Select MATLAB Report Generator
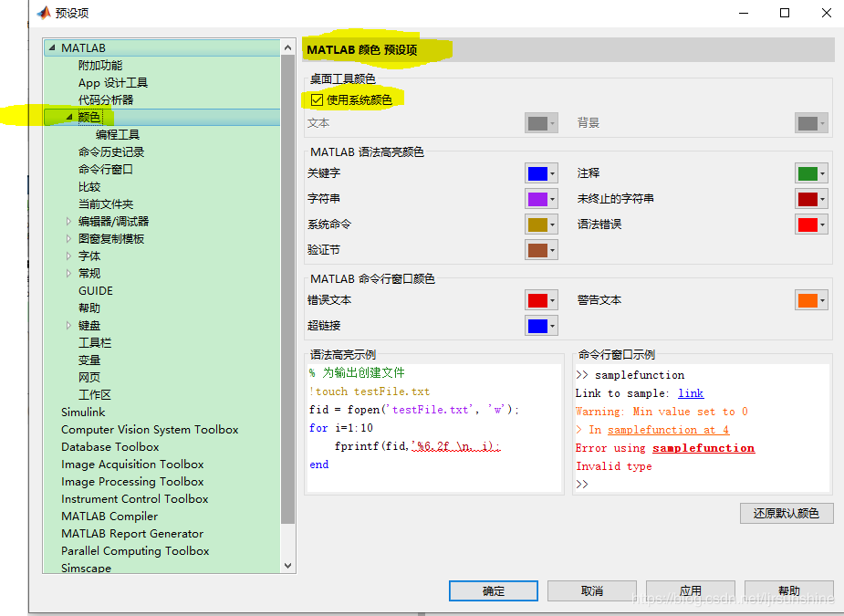844x616 pixels. pos(132,534)
